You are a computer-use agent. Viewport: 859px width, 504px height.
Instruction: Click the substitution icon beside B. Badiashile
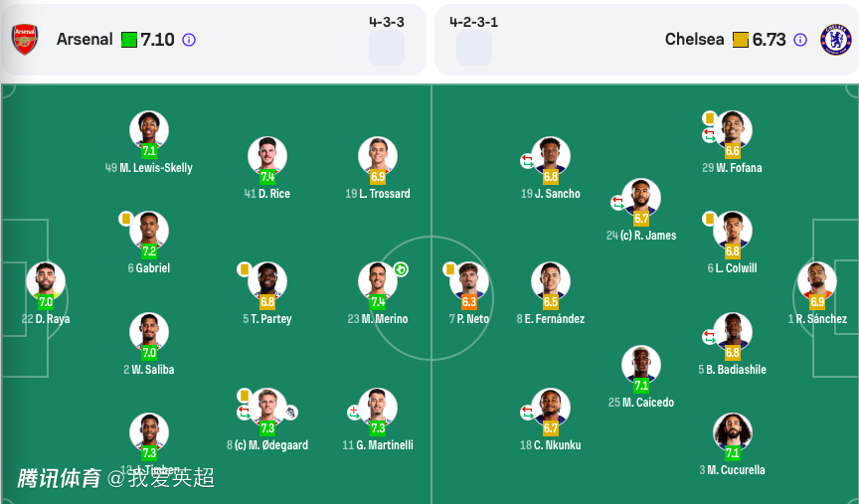[x=709, y=336]
